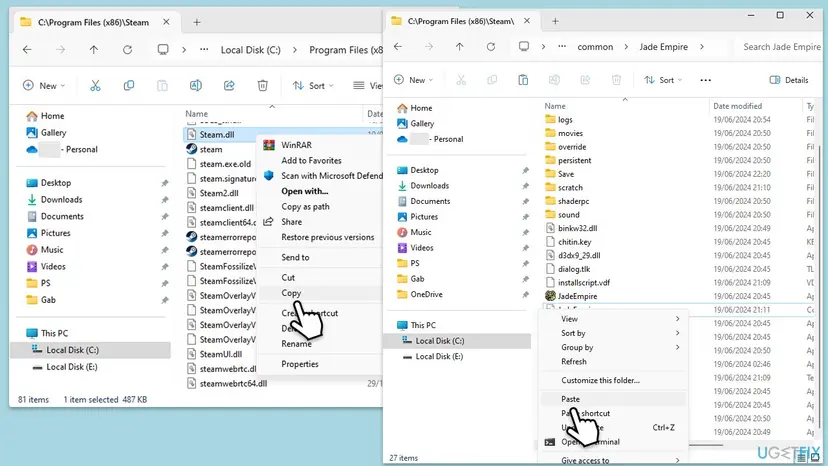Click Search Jade Empire field
This screenshot has width=828, height=466.
[780, 46]
